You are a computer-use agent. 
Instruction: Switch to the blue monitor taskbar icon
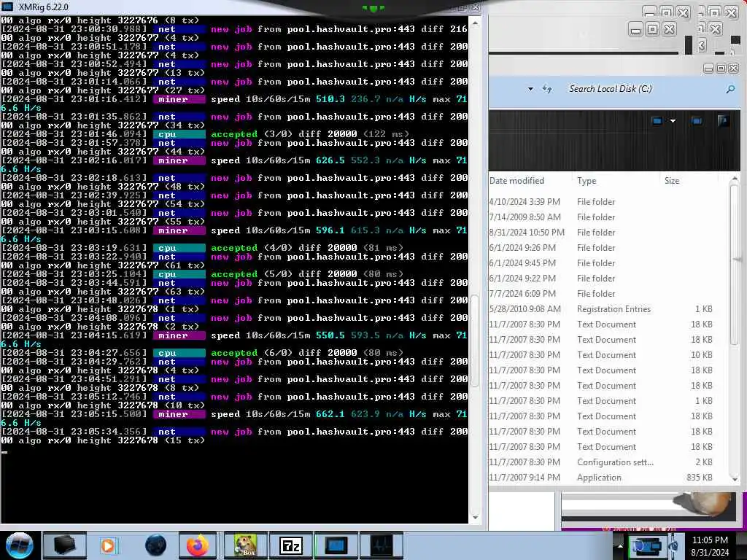tap(336, 545)
